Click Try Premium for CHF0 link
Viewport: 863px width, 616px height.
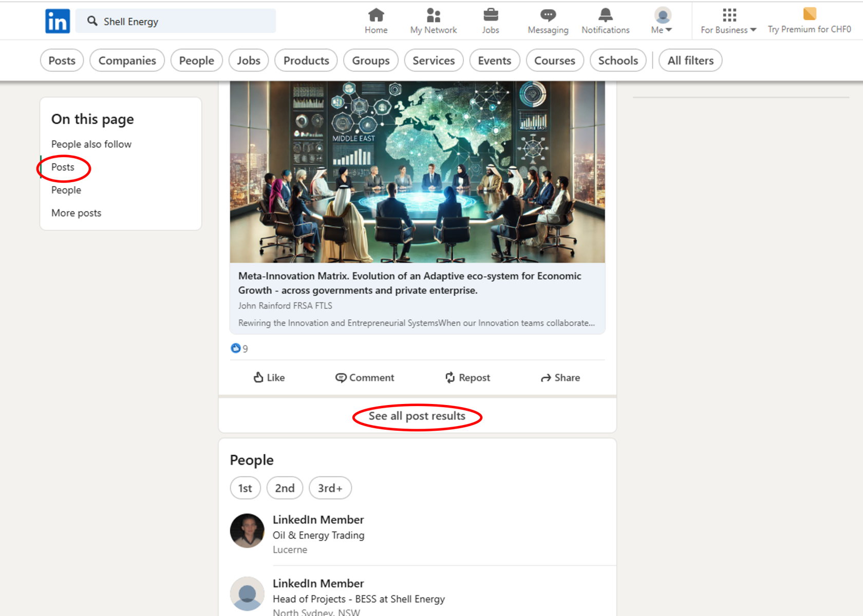pyautogui.click(x=810, y=29)
